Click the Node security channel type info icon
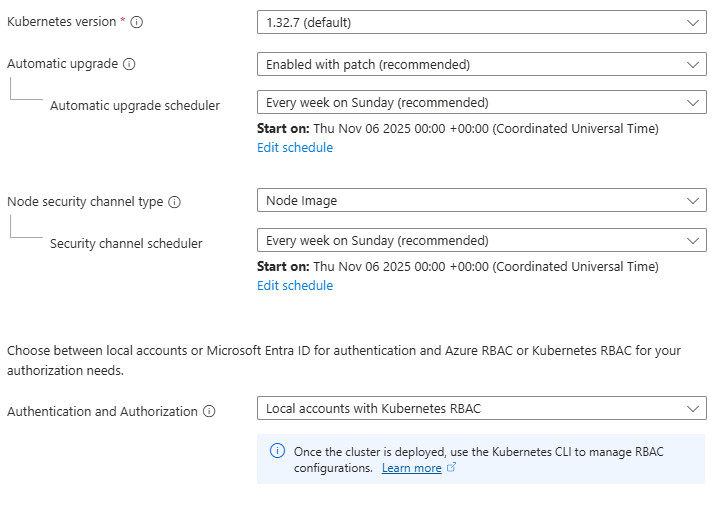 (x=175, y=202)
